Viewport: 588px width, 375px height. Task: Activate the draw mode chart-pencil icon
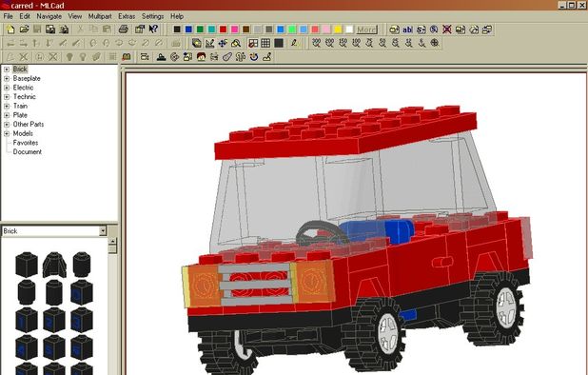click(209, 43)
